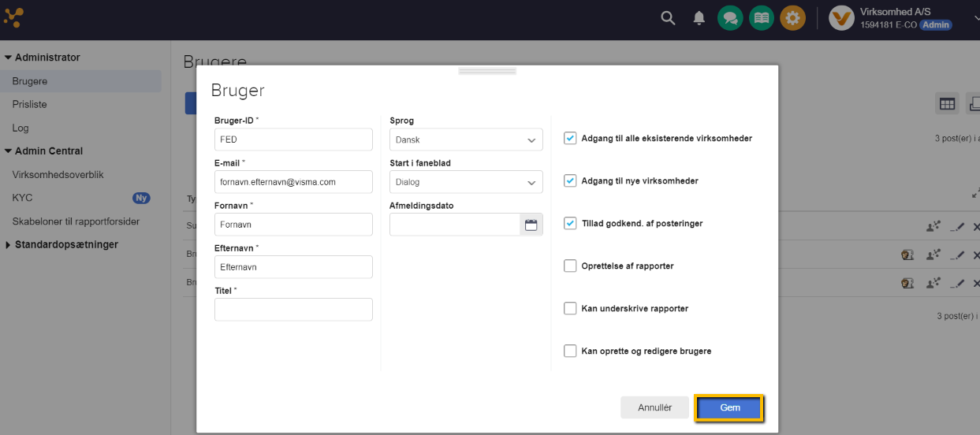The image size is (980, 435).
Task: Open the Sprog dropdown
Action: tap(466, 139)
